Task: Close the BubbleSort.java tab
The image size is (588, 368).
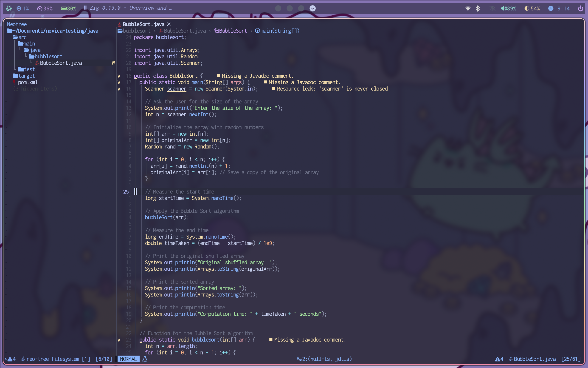Action: 169,24
